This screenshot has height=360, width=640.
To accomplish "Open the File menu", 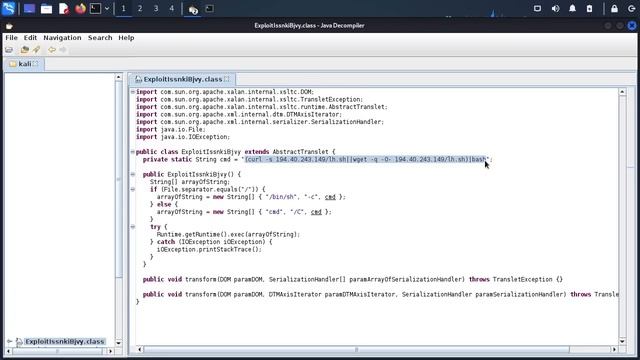I will (x=11, y=38).
